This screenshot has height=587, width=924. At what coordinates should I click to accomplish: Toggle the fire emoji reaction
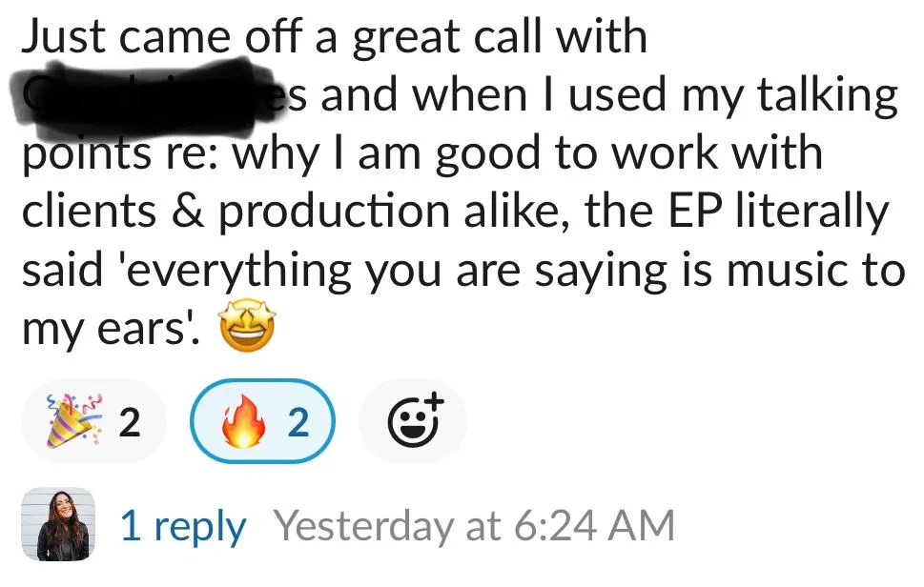click(x=244, y=421)
